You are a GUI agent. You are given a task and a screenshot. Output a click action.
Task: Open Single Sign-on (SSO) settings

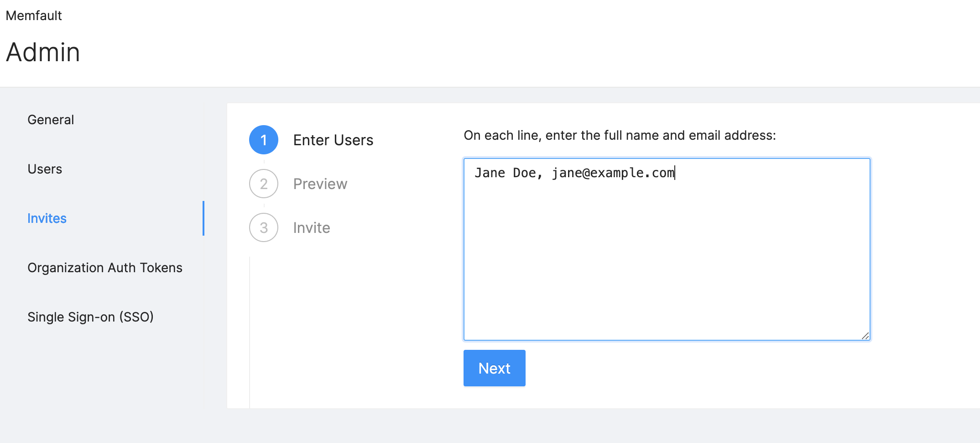pos(90,317)
